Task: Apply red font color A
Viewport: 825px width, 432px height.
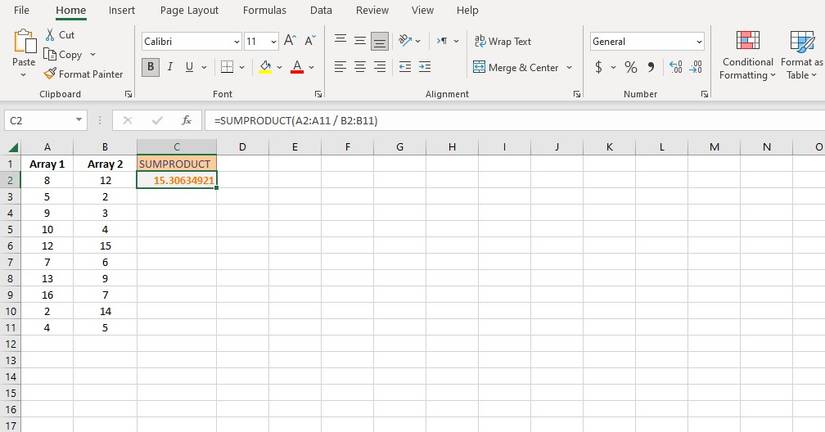Action: click(297, 67)
